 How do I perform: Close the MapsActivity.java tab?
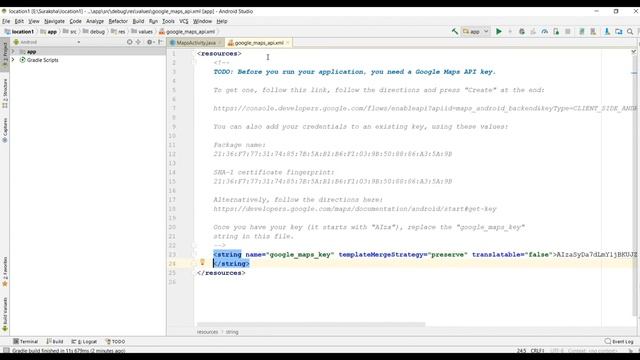pyautogui.click(x=220, y=42)
